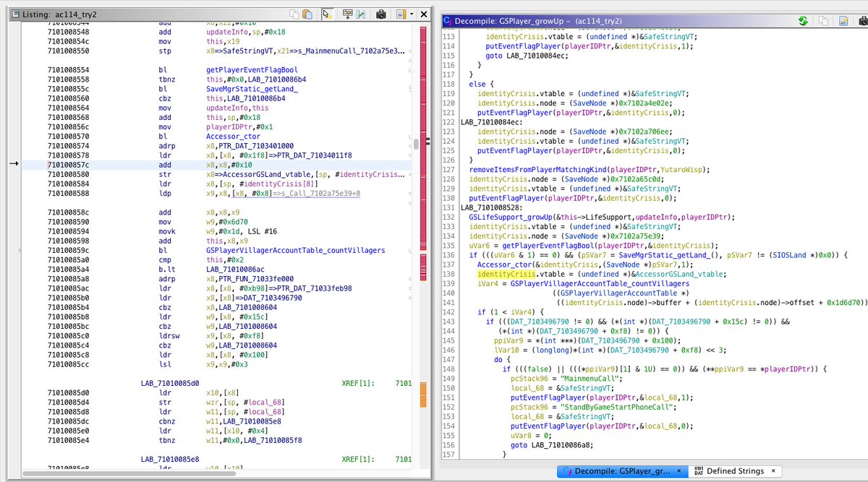Click the Copy icon in Listing toolbar
This screenshot has width=868, height=482.
point(294,14)
